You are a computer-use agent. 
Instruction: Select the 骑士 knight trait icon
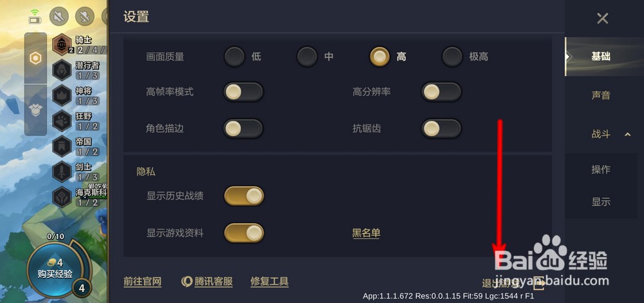click(62, 44)
